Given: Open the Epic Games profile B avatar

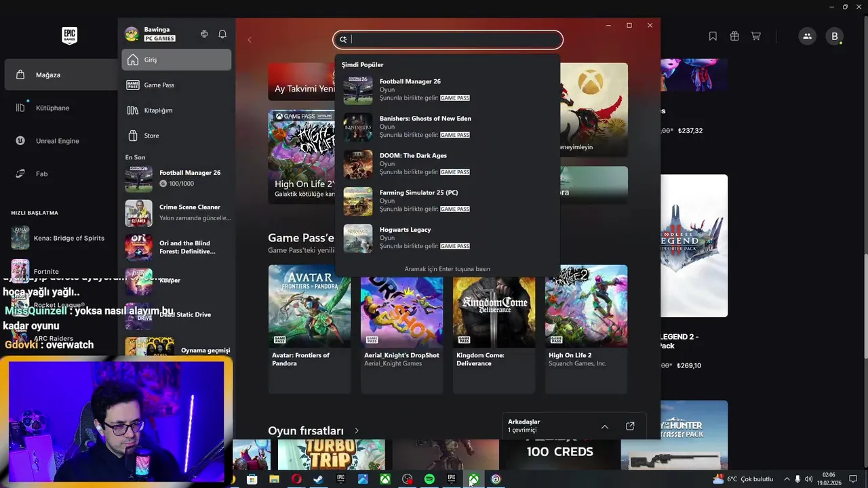Looking at the screenshot, I should [x=835, y=36].
